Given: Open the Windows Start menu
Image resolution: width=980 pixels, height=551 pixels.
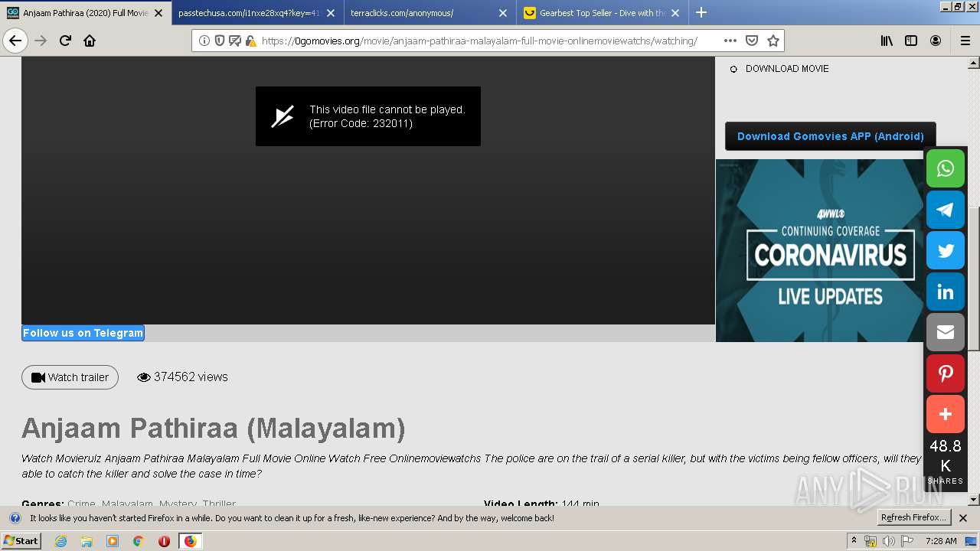Looking at the screenshot, I should (21, 540).
